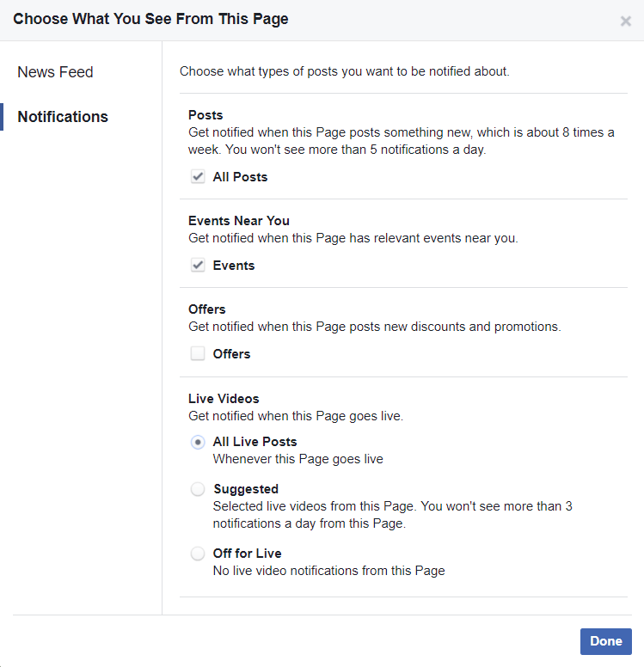Click the Posts section heading
The width and height of the screenshot is (644, 667).
205,115
